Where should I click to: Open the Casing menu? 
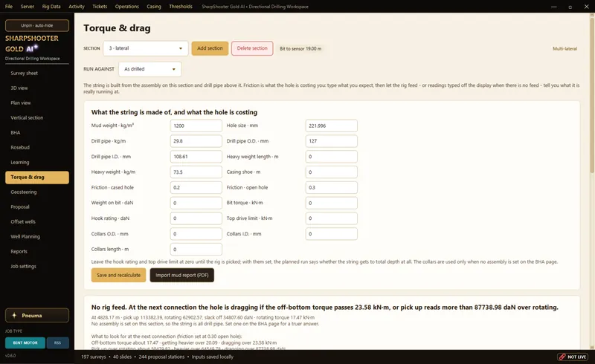pos(154,7)
